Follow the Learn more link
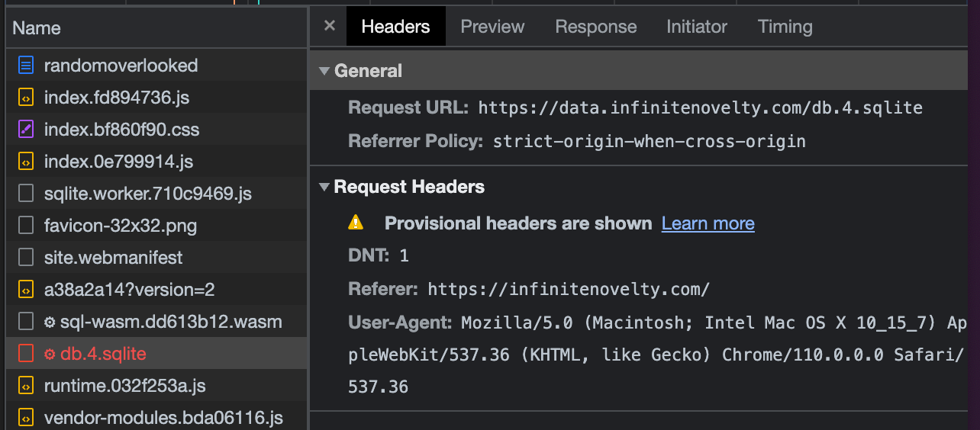Image resolution: width=980 pixels, height=430 pixels. 708,223
